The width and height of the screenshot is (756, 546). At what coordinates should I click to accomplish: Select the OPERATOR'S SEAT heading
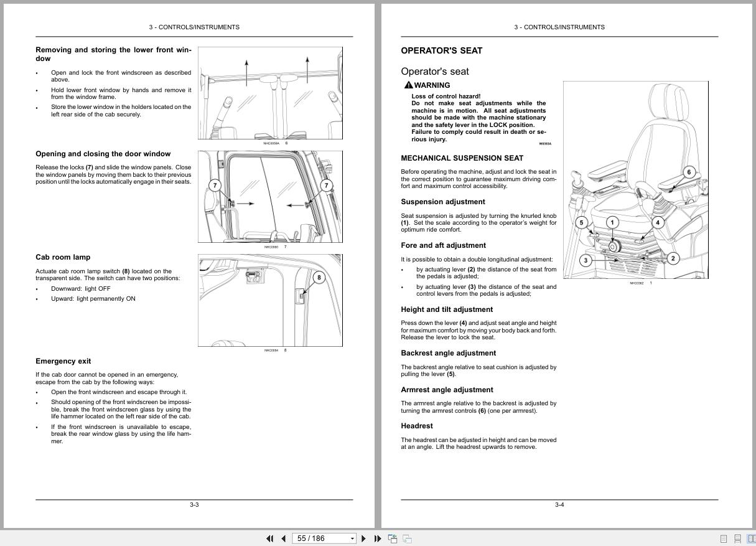coord(443,50)
